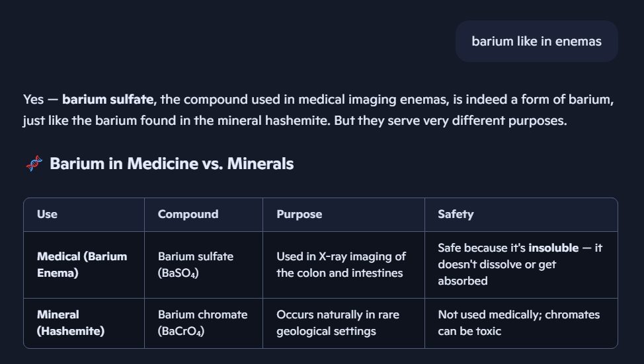Click the "Barium chromate (BaCrO₄)" cell
This screenshot has width=644, height=364.
point(202,323)
